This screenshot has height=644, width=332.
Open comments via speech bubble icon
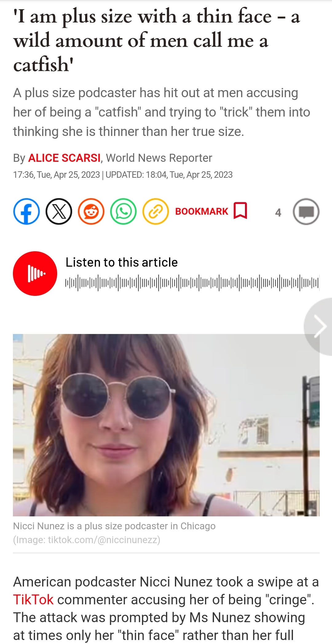click(306, 212)
